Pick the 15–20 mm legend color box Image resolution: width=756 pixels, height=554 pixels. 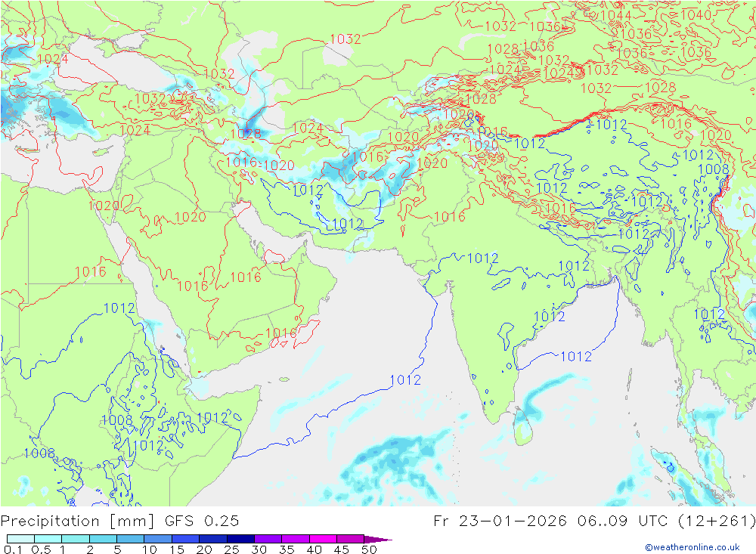click(x=186, y=539)
